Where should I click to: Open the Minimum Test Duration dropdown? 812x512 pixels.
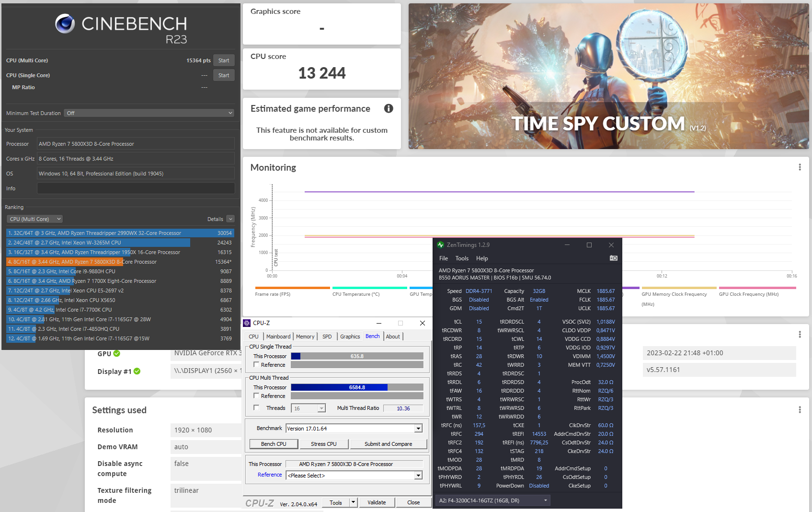150,113
